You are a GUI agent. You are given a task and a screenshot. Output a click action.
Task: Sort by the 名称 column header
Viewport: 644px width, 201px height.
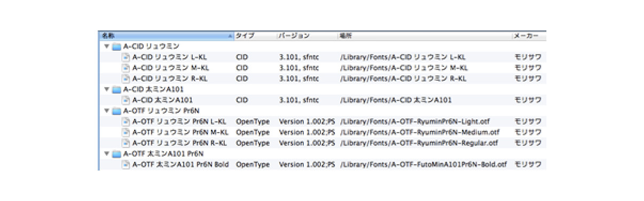(x=166, y=35)
